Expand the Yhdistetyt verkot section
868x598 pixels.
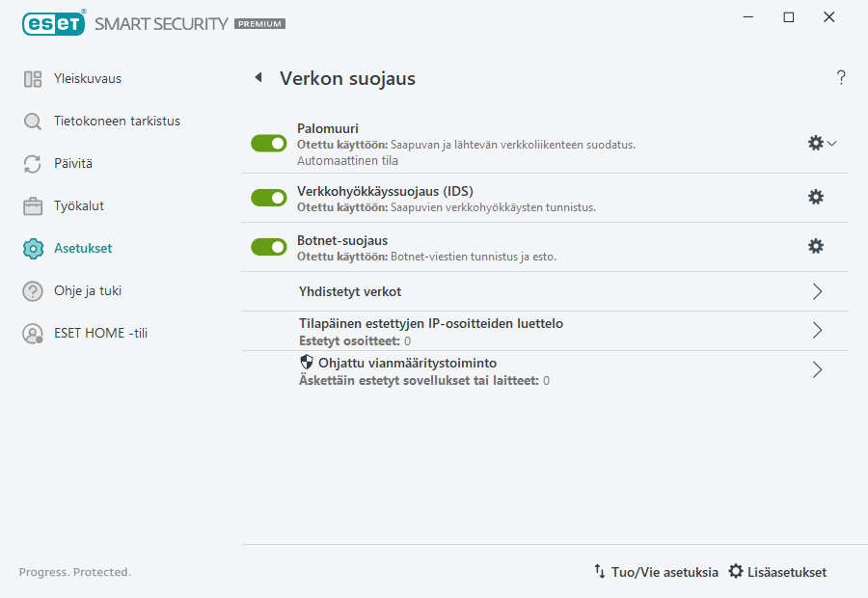[816, 290]
